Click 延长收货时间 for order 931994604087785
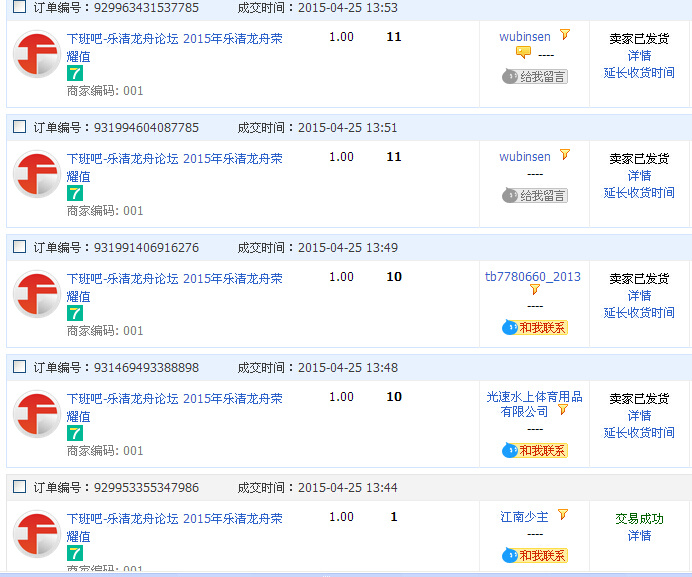692x577 pixels. coord(639,193)
